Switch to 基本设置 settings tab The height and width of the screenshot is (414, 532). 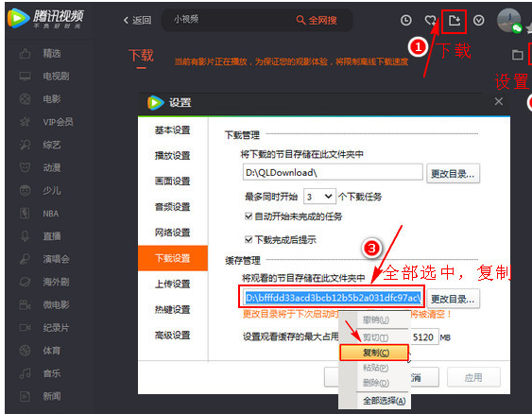[x=173, y=130]
